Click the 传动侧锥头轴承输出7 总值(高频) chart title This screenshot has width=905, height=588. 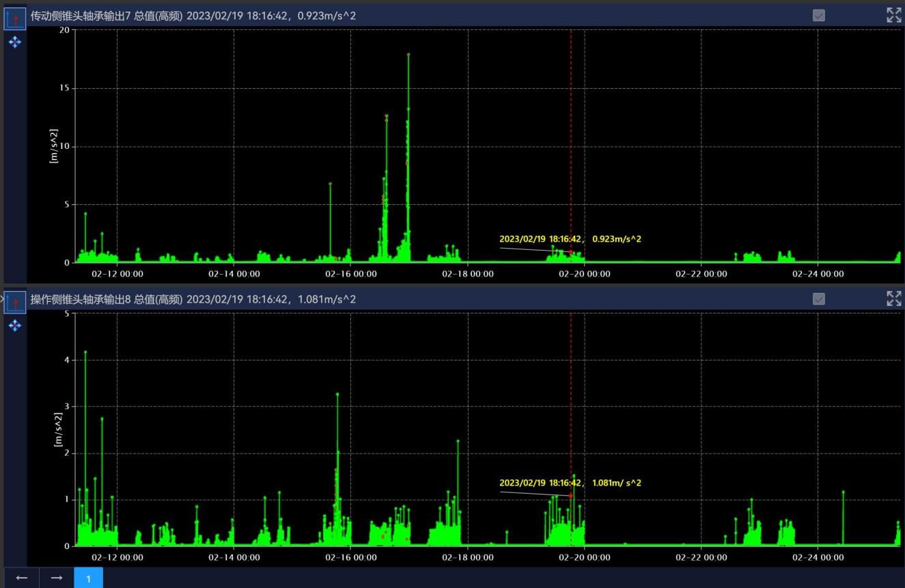107,15
